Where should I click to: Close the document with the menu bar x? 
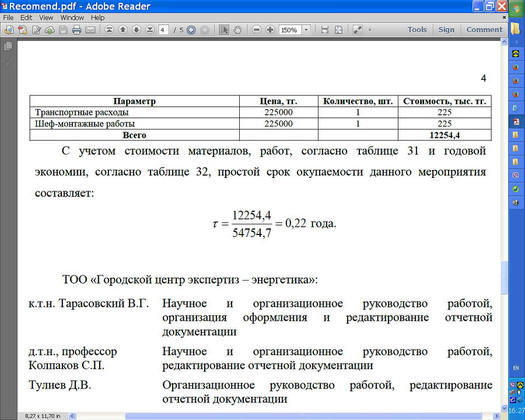coord(504,17)
